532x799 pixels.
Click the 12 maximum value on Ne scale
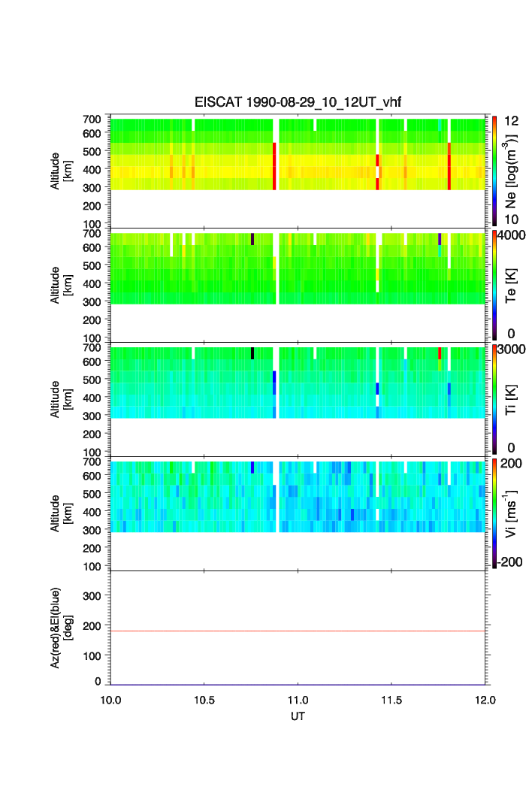pos(511,121)
